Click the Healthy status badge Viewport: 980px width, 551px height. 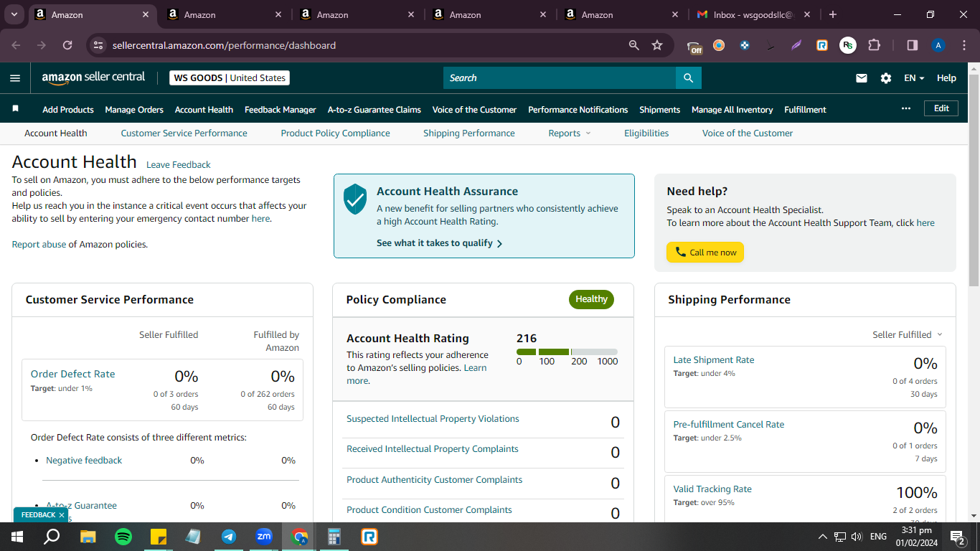[x=591, y=299]
